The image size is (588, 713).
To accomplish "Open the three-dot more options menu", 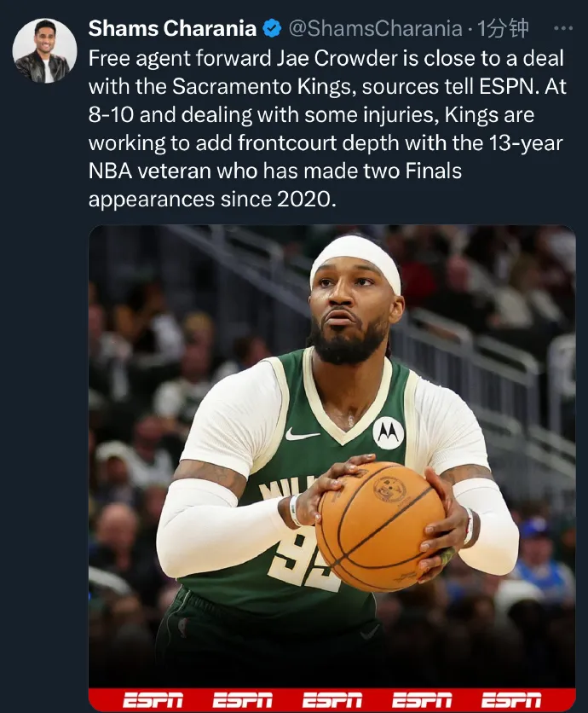I will (x=563, y=28).
